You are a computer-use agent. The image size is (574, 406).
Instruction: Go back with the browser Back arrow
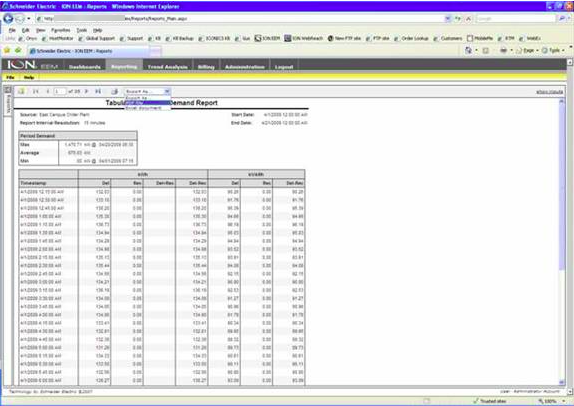pos(8,18)
